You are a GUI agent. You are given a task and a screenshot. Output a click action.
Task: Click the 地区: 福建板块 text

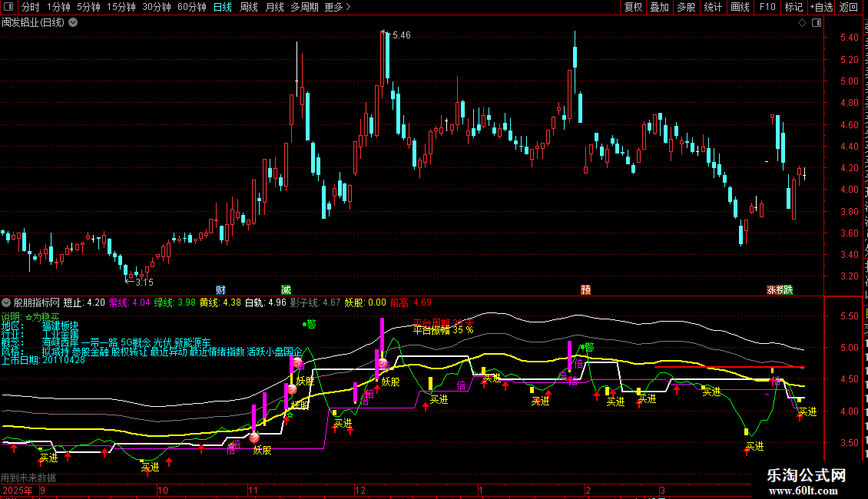pyautogui.click(x=41, y=326)
